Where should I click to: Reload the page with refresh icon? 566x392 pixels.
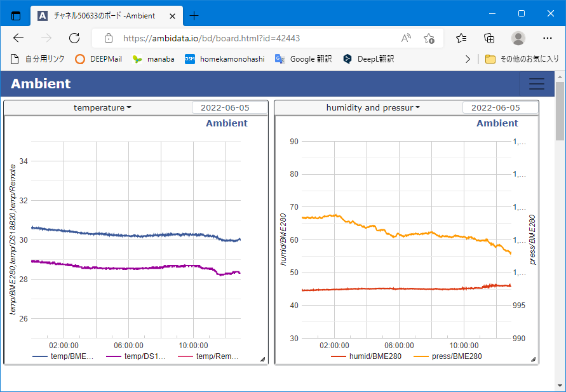pos(74,38)
